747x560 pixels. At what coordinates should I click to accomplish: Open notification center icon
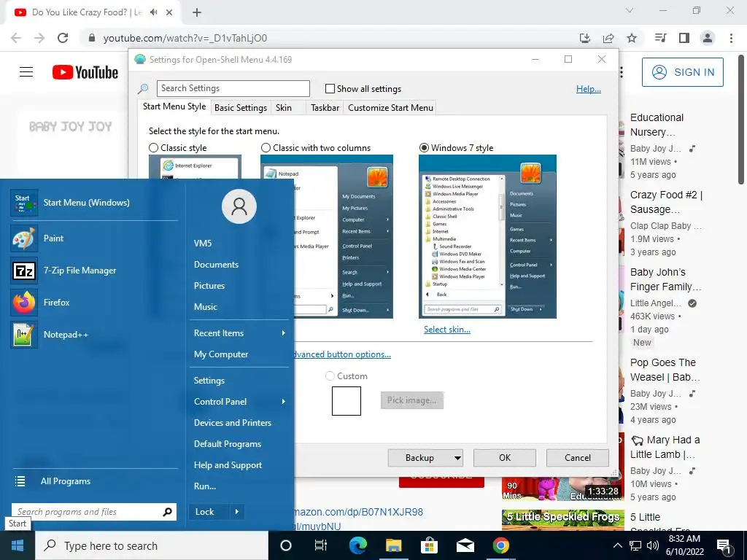[724, 546]
